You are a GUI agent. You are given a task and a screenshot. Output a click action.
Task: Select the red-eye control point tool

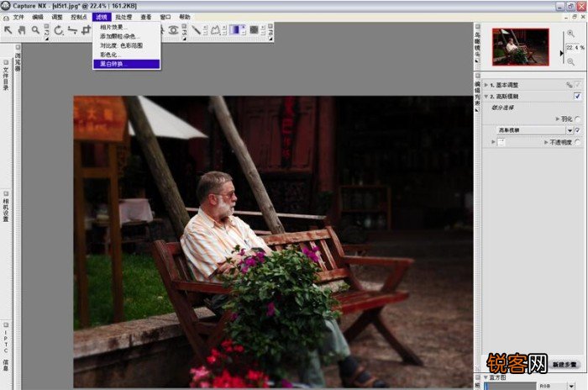pyautogui.click(x=173, y=30)
